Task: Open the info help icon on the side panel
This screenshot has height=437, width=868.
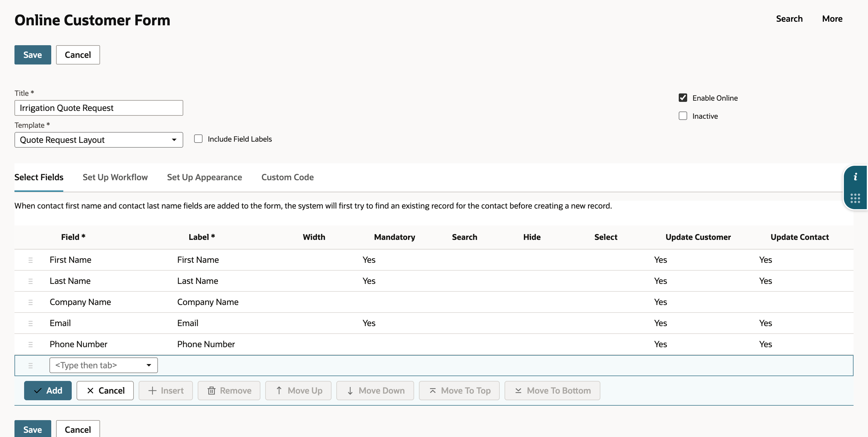Action: (x=855, y=177)
